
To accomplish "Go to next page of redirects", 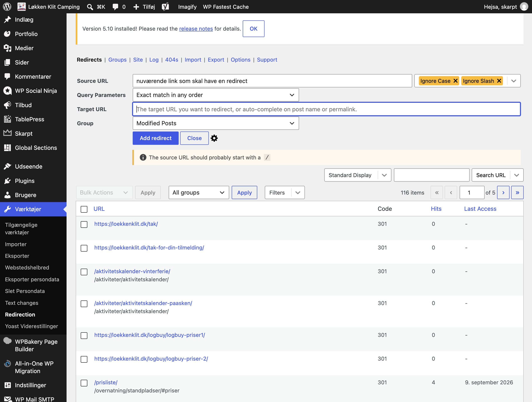I will [x=503, y=192].
